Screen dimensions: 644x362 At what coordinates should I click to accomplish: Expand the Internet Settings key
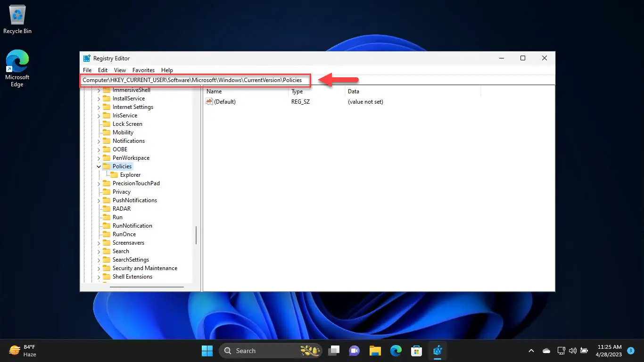coord(99,107)
